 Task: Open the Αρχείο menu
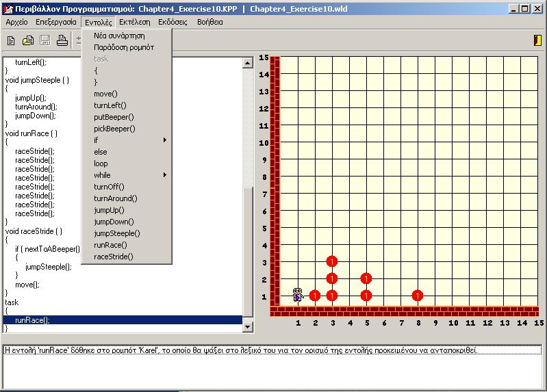tap(16, 23)
